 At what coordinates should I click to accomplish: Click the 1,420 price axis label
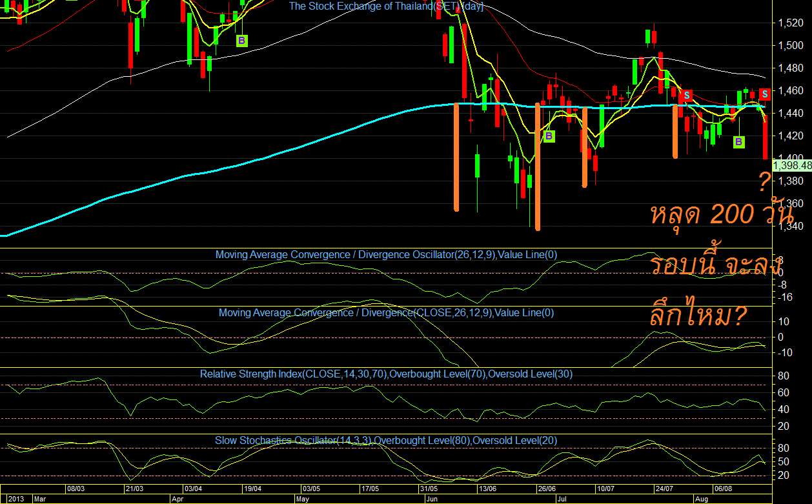789,136
